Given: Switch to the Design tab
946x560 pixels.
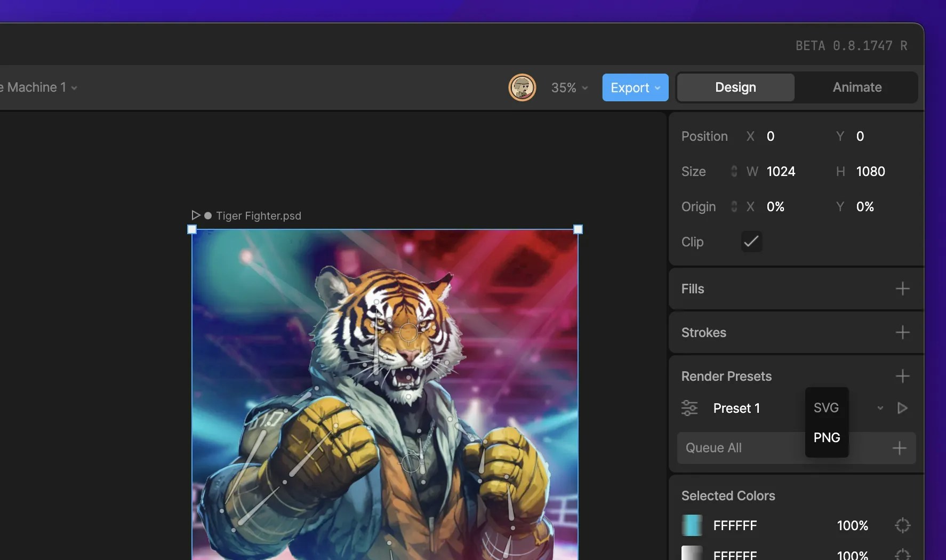Looking at the screenshot, I should click(x=735, y=87).
